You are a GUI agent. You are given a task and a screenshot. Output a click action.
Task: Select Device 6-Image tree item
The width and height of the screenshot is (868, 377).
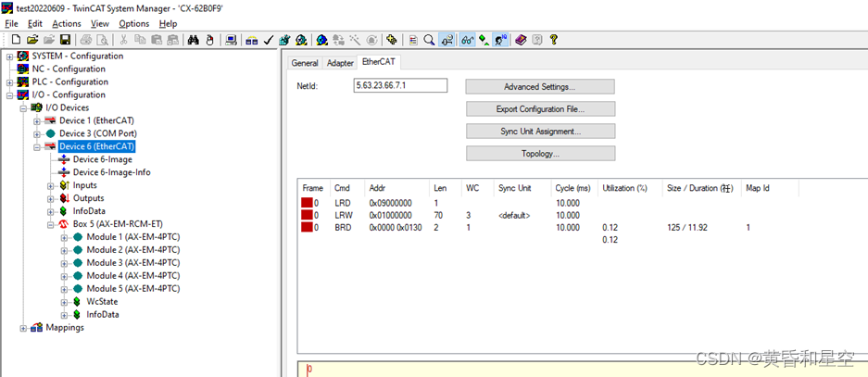click(103, 159)
